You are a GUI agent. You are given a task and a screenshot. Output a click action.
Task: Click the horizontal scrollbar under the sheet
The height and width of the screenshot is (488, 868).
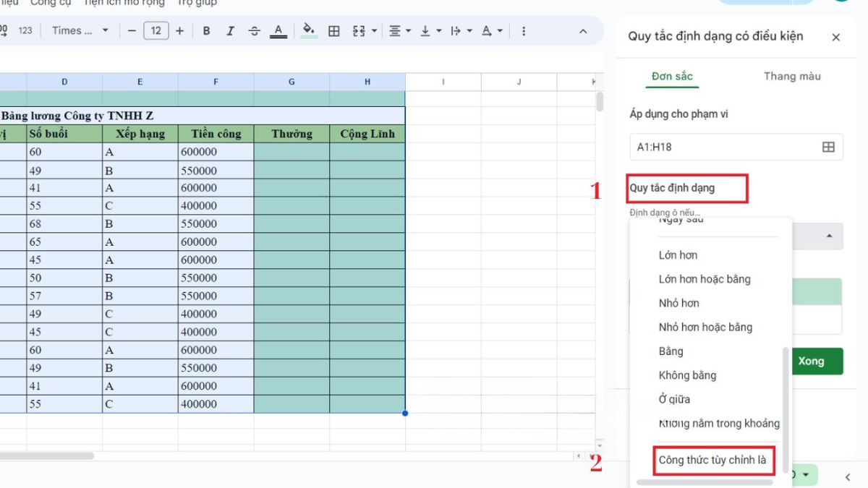click(x=47, y=456)
